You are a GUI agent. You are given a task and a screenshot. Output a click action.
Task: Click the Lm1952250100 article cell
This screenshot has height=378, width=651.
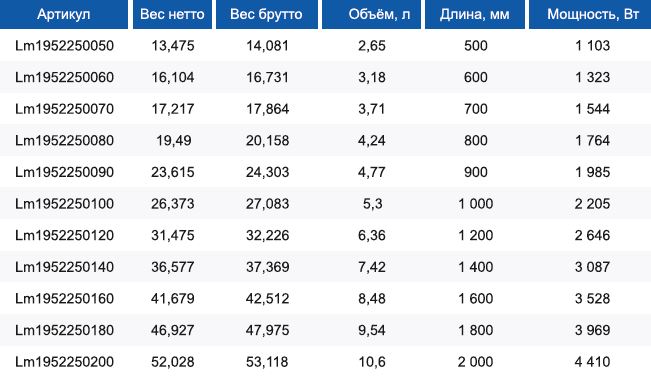(64, 204)
